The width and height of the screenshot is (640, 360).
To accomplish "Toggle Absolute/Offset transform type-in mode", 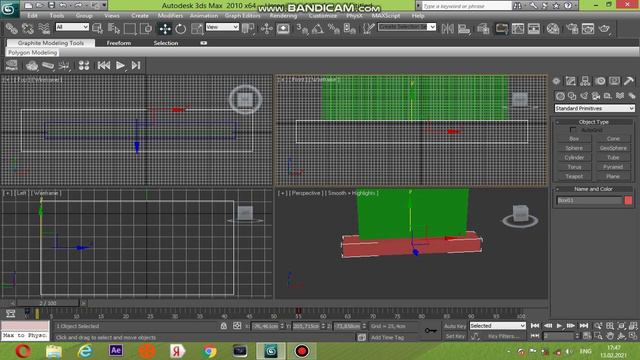I will pos(237,326).
